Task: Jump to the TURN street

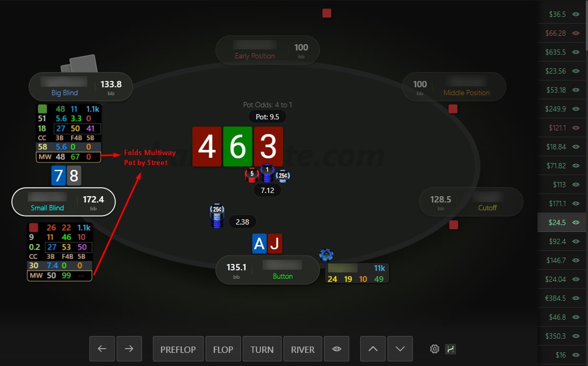Action: [262, 349]
